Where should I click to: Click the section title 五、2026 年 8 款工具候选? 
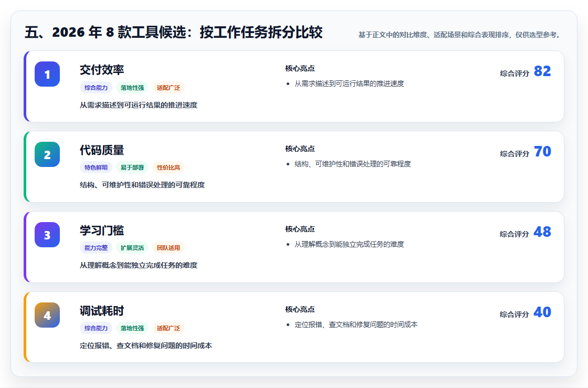pyautogui.click(x=174, y=32)
